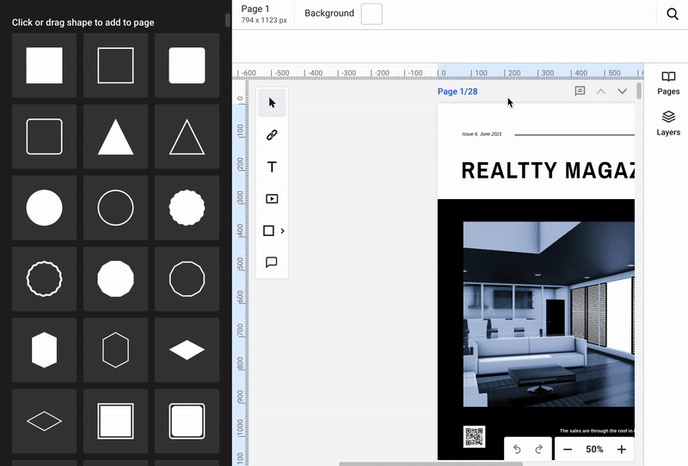
Task: Select the rectangle shape tool
Action: click(x=269, y=231)
